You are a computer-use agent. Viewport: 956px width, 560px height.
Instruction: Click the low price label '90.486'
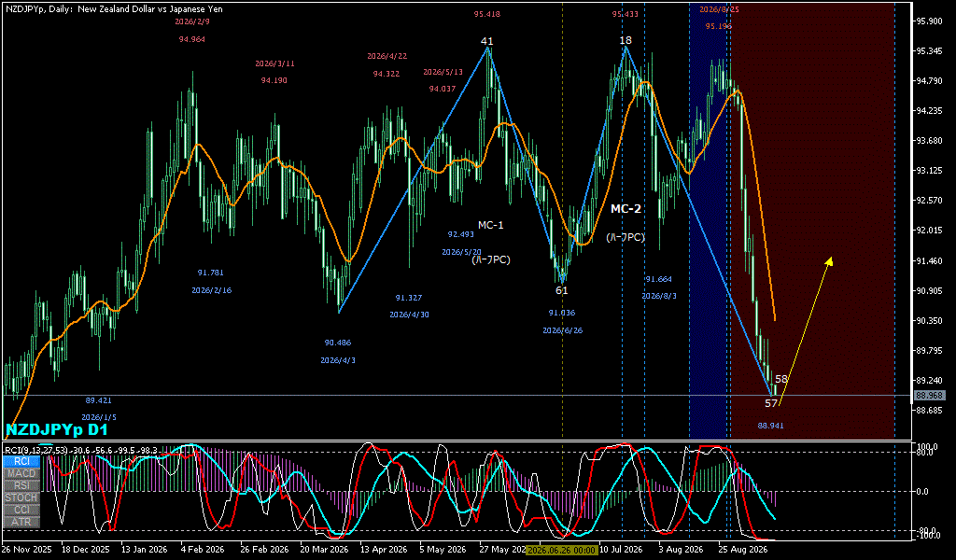(x=338, y=343)
